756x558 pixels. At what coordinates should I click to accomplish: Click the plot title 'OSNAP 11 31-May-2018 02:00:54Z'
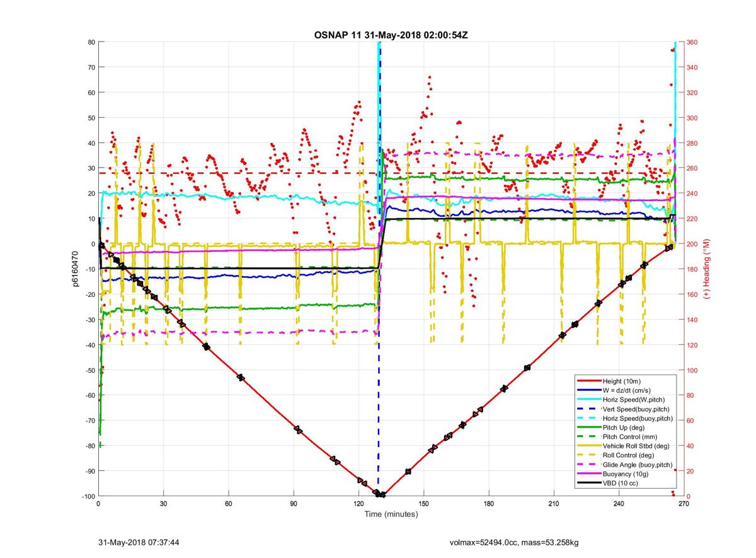coord(391,35)
